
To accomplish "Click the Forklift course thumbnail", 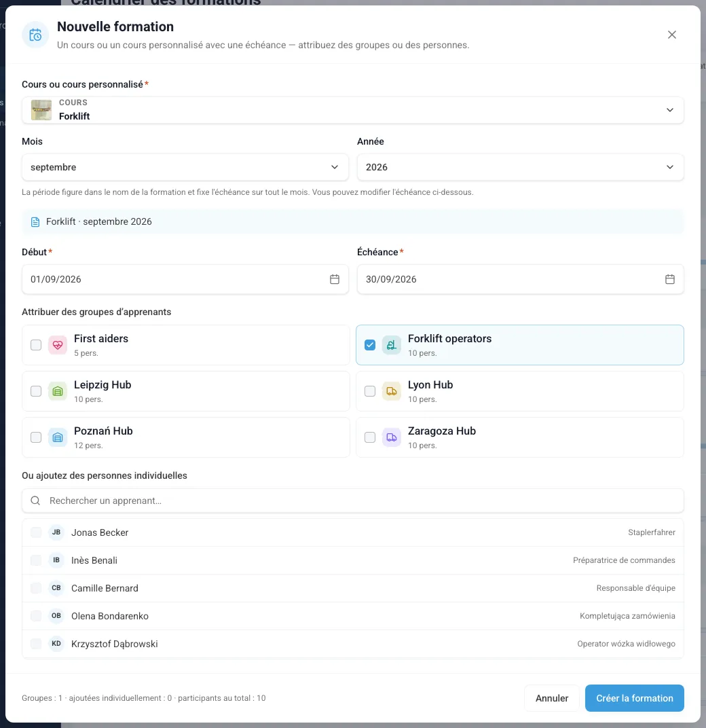I will (x=41, y=110).
